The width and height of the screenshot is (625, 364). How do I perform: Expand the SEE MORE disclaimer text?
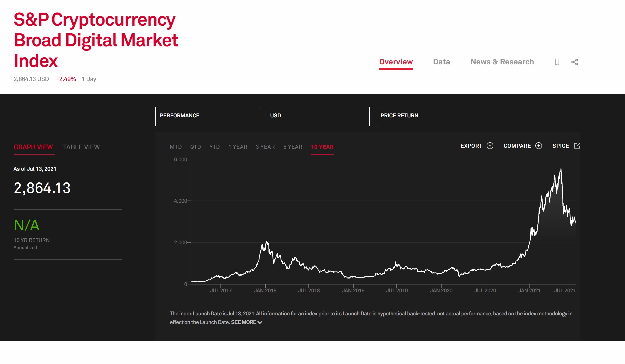(247, 322)
